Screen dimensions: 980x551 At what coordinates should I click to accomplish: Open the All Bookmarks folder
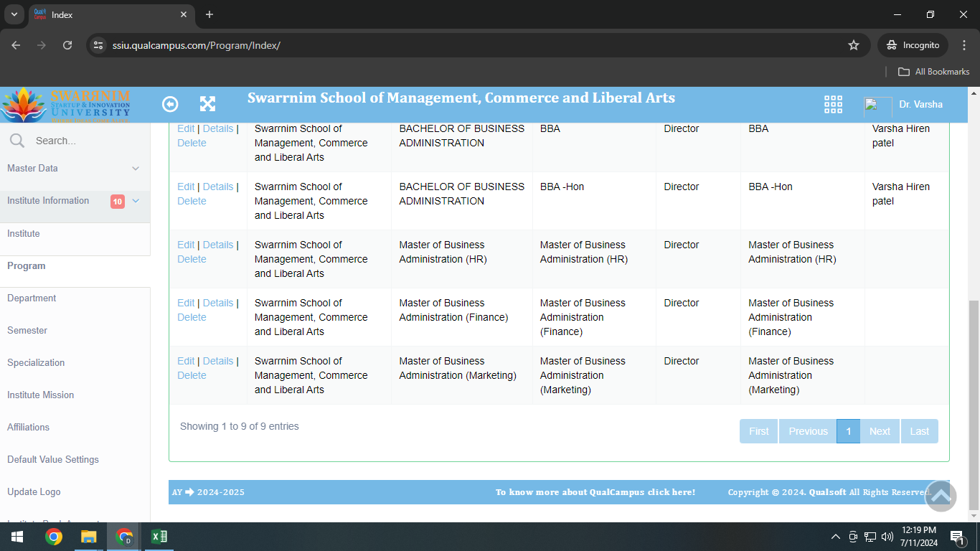click(934, 72)
